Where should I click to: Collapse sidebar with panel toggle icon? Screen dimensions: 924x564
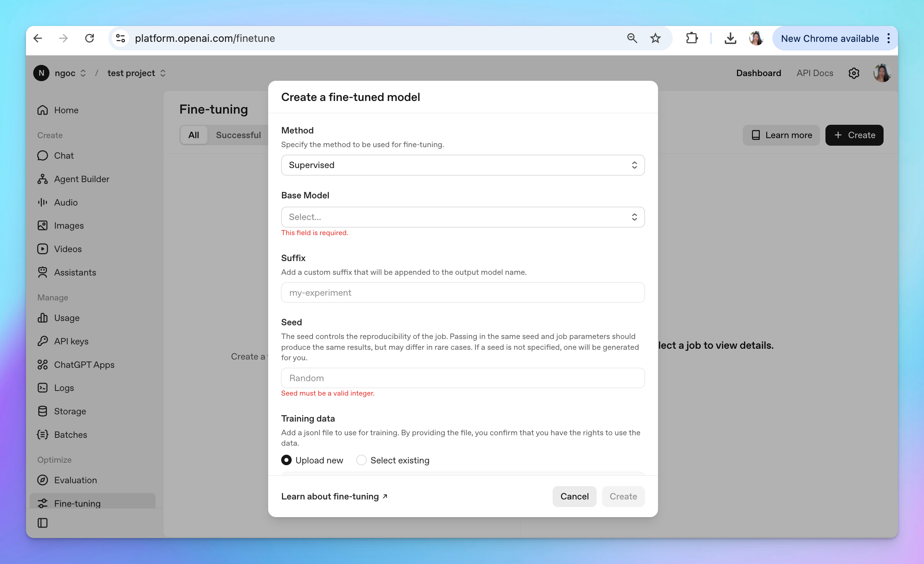pos(42,523)
